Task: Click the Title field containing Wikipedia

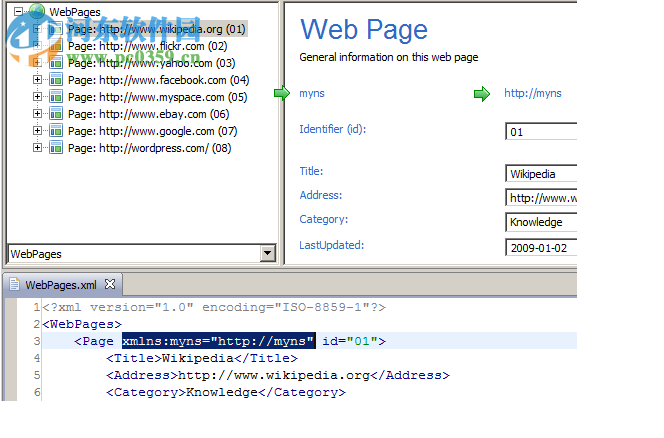Action: coord(541,174)
